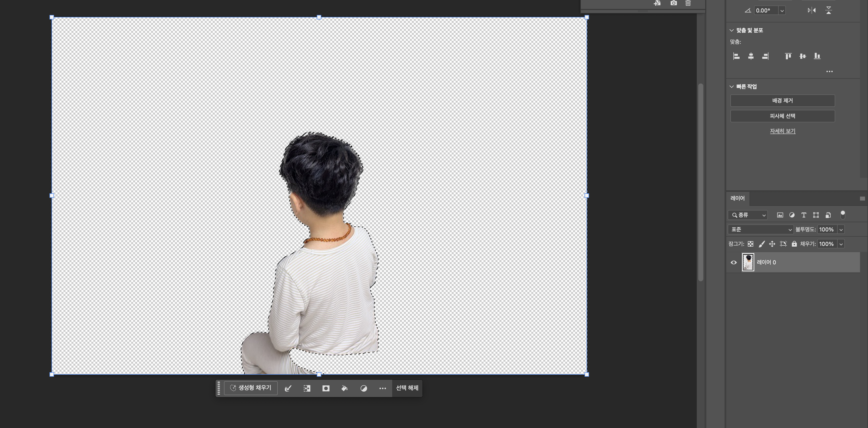Screen dimensions: 868x428
Task: Click the trash icon at top panel
Action: pos(688,3)
